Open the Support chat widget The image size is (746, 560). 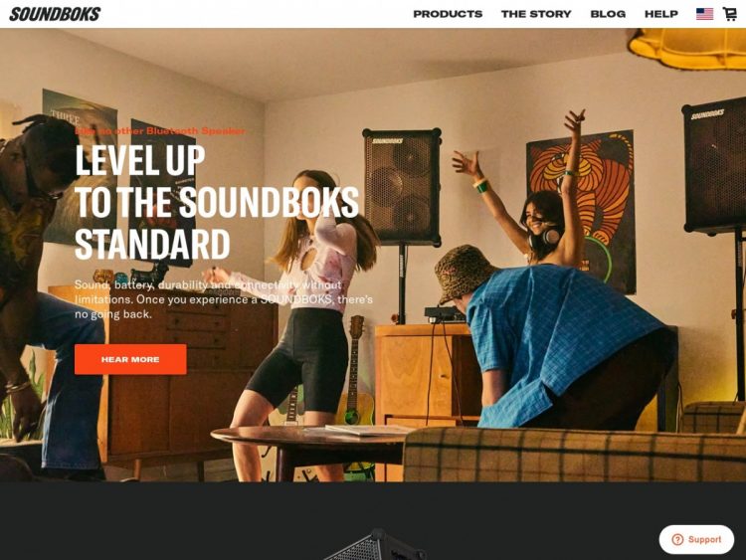point(696,539)
